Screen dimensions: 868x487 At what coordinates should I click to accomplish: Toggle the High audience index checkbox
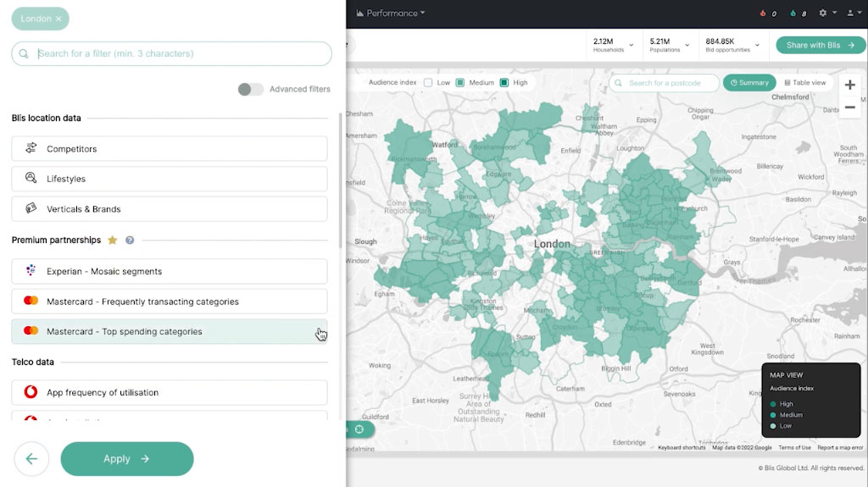click(504, 82)
